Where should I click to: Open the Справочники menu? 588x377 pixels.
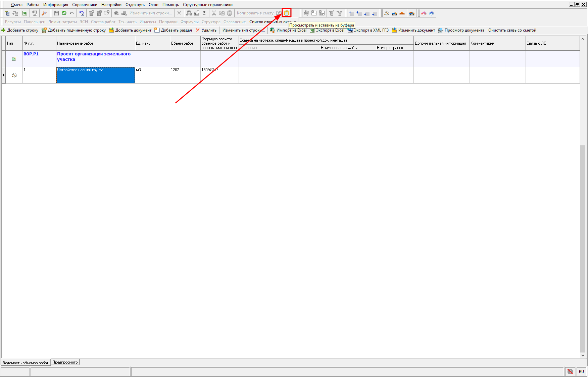point(85,5)
